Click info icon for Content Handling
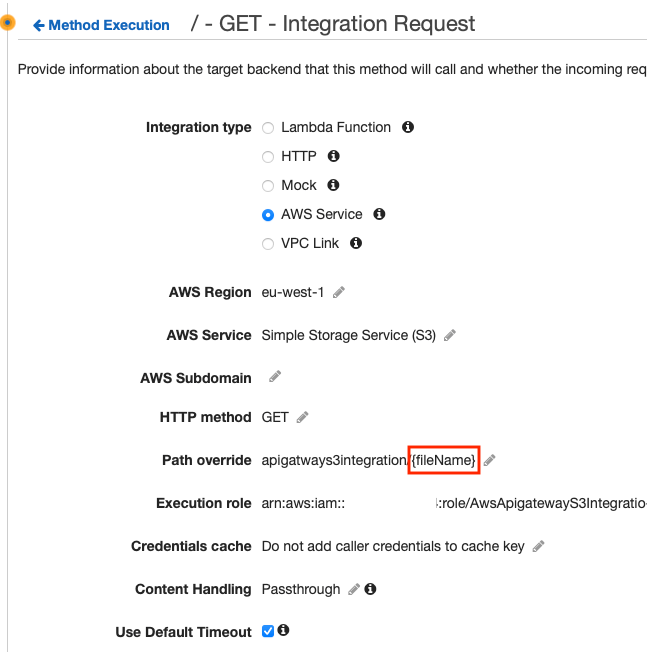This screenshot has height=652, width=647. coord(370,590)
